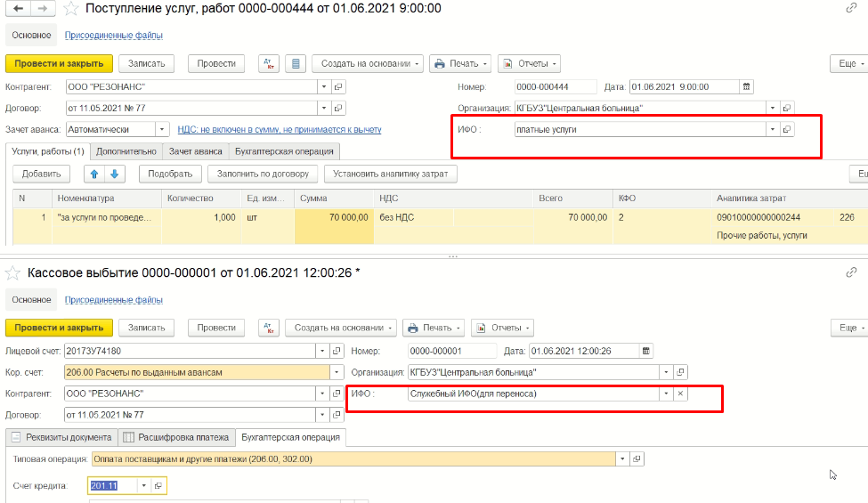Open the НДС не включен в сумму link
The height and width of the screenshot is (503, 868).
(x=280, y=129)
